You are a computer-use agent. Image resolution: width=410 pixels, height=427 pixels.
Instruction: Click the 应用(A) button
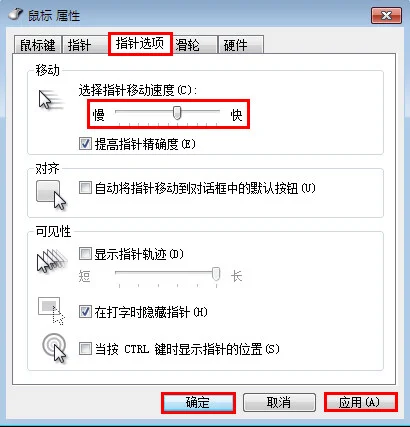pyautogui.click(x=361, y=403)
